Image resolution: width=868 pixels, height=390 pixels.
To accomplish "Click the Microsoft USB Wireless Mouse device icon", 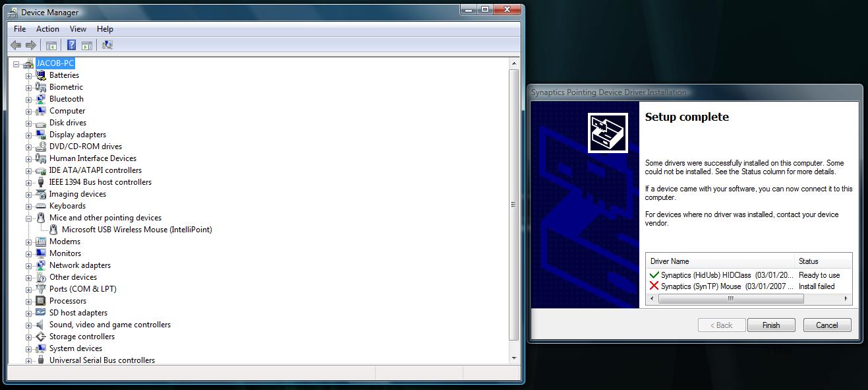I will pos(53,230).
